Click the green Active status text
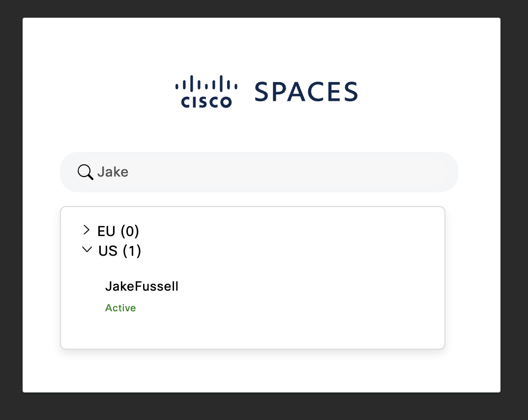Screen dimensions: 528x420 pos(120,308)
